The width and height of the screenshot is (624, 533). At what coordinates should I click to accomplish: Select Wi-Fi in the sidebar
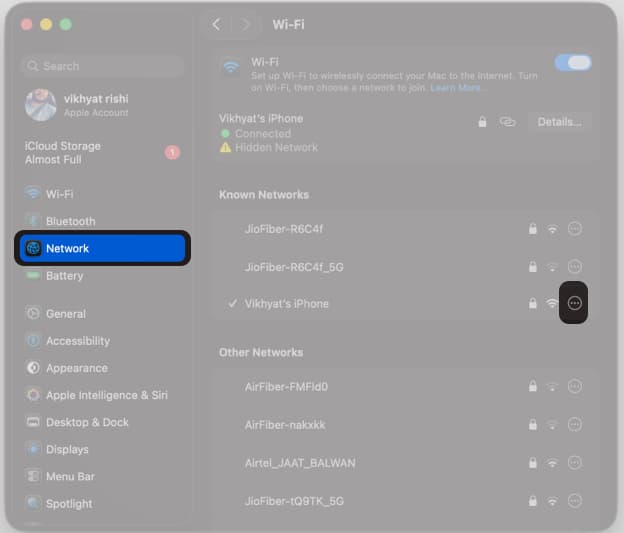pos(102,194)
